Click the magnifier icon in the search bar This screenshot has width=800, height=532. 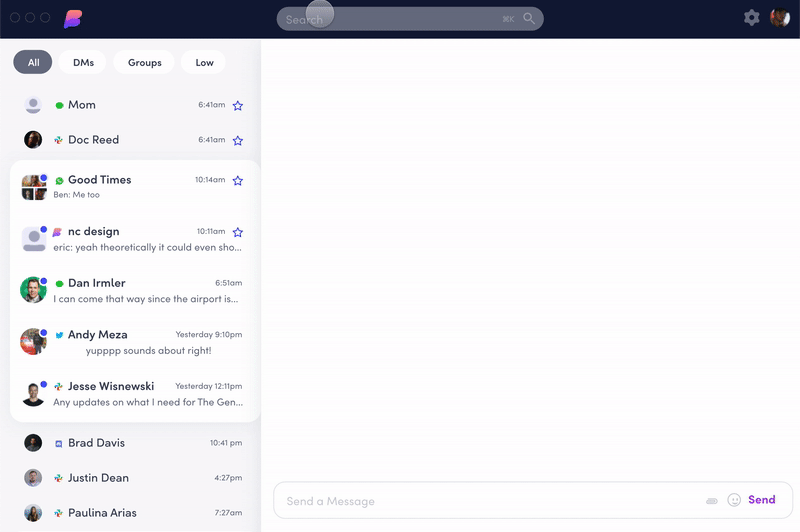point(529,19)
